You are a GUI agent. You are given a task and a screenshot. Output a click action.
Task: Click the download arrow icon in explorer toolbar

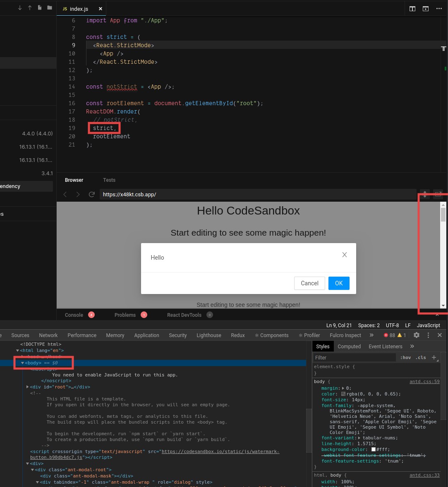point(20,8)
